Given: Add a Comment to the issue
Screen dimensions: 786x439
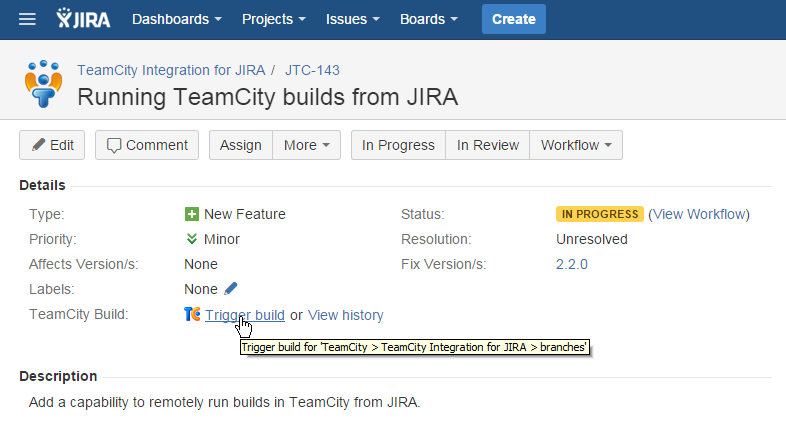Looking at the screenshot, I should [x=147, y=145].
